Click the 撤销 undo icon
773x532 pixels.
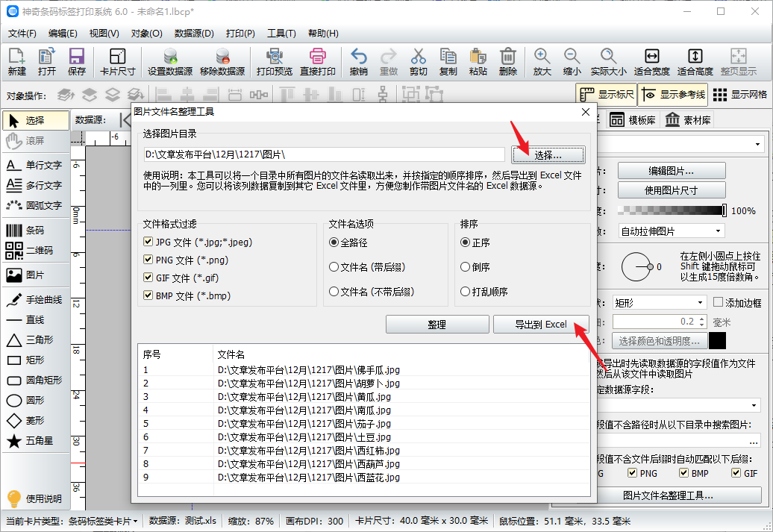click(x=358, y=61)
